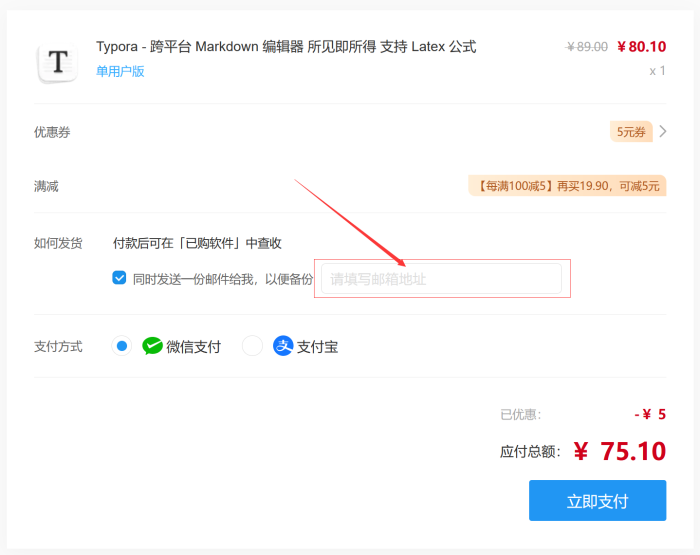Screen dimensions: 700x555
Task: Click the 每满100减5 promotion banner
Action: coord(567,186)
